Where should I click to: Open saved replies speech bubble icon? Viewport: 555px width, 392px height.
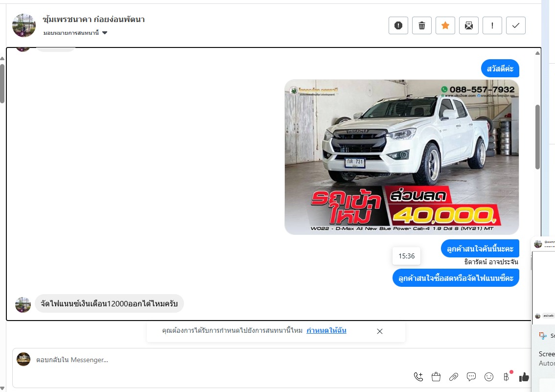click(x=471, y=376)
